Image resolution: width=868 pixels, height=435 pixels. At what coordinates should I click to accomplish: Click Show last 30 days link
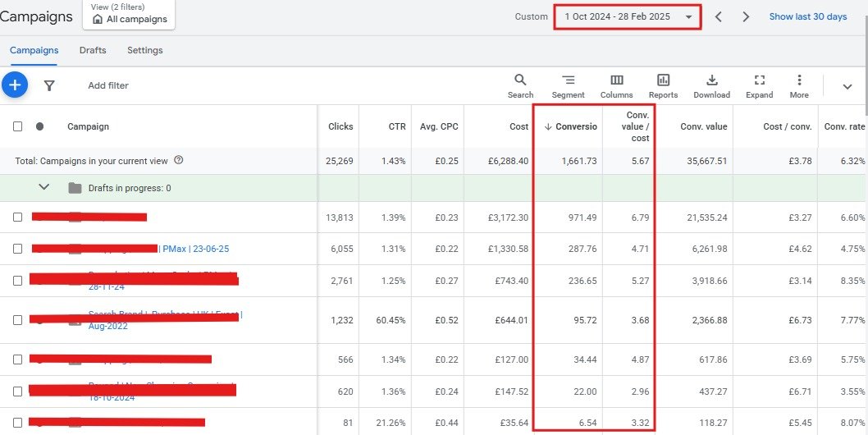[x=807, y=16]
